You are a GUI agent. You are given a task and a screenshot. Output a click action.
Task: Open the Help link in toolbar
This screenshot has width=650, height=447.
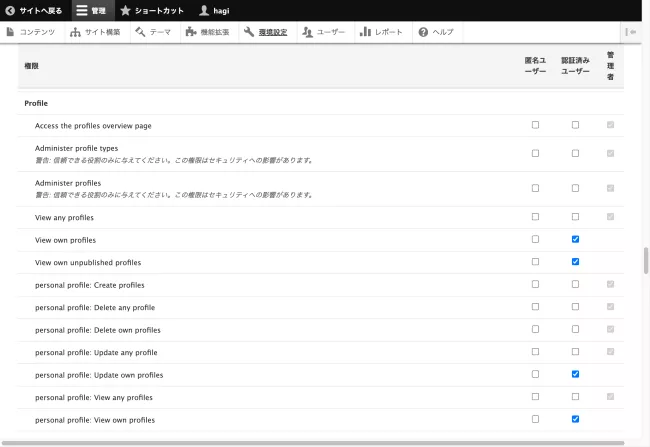435,32
